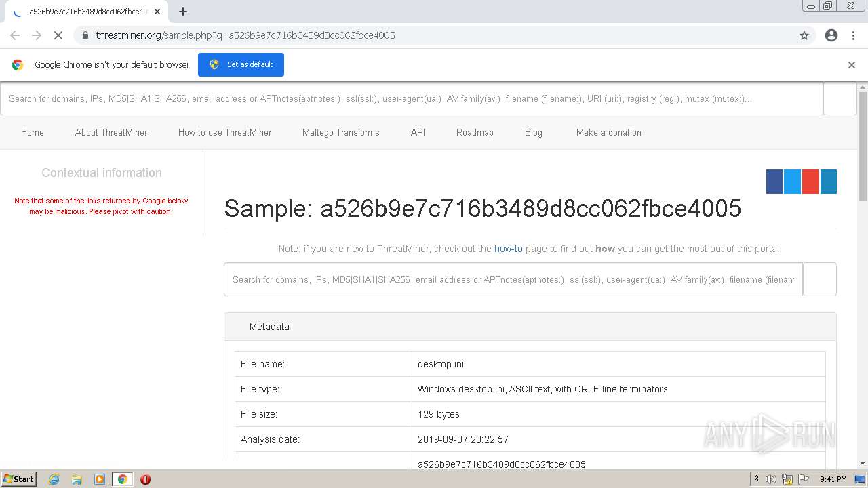Click the page scrollbar up arrow
Viewport: 868px width, 488px height.
(x=863, y=87)
